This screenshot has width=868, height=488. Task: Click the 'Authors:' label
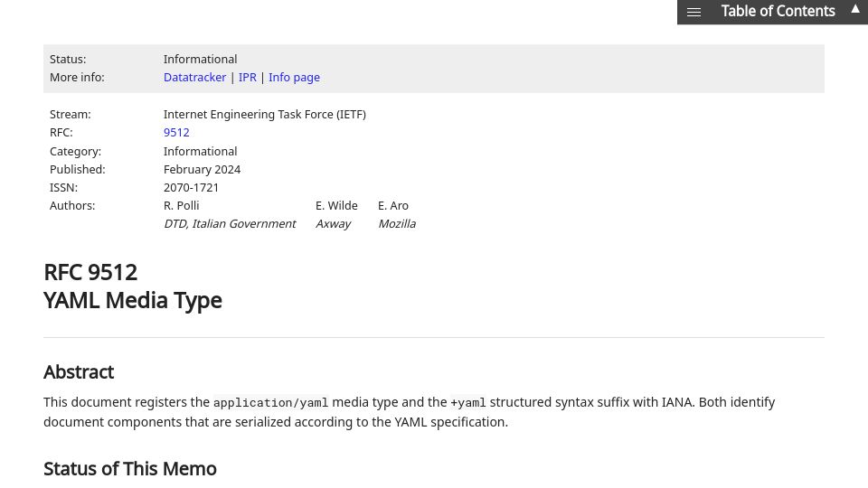pyautogui.click(x=72, y=206)
